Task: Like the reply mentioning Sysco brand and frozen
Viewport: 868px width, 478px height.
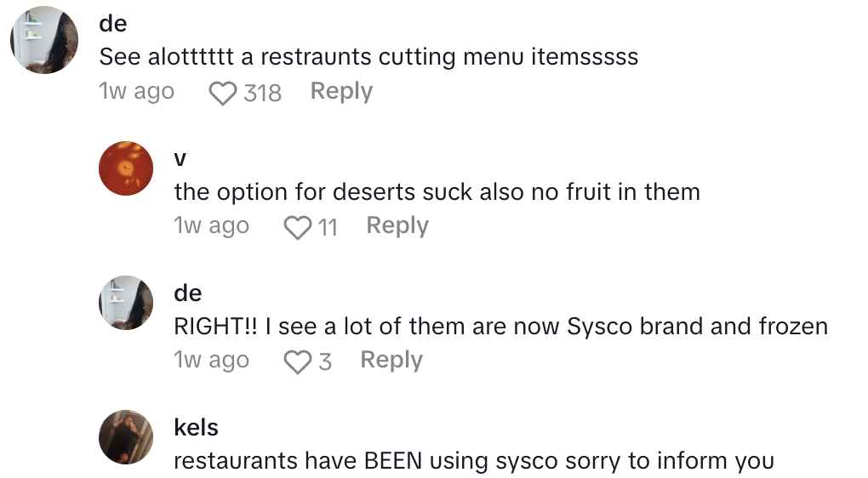Action: click(x=297, y=361)
